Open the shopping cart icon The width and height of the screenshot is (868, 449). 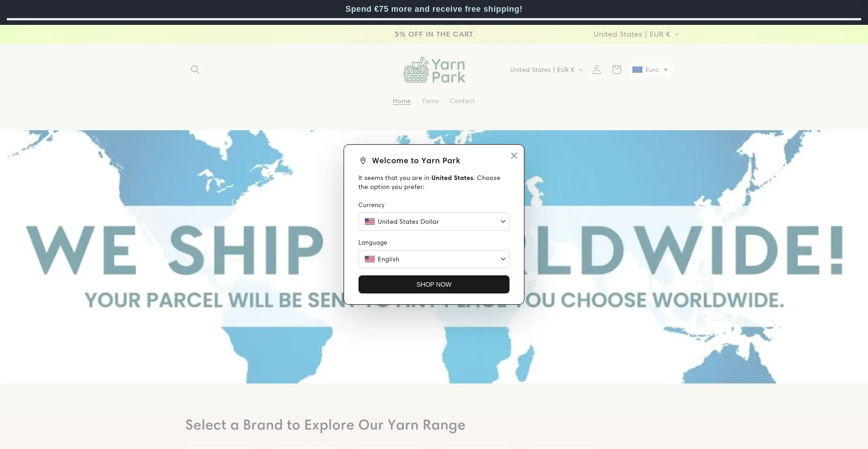617,70
